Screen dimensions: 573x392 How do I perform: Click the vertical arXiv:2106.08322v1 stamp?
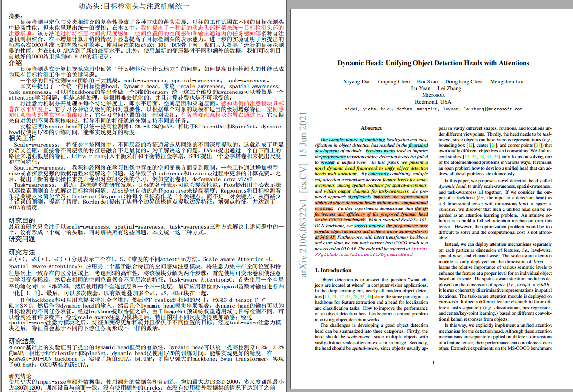[x=303, y=195]
